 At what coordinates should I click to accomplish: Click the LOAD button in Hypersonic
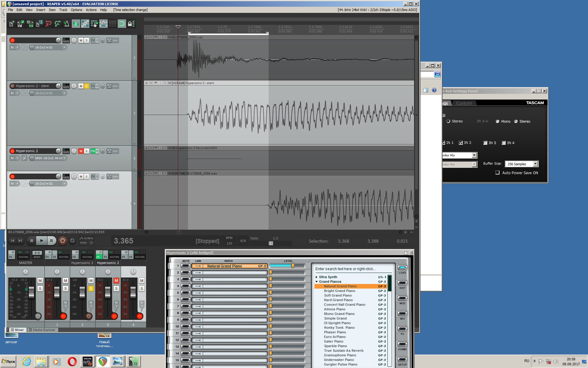pos(402,268)
